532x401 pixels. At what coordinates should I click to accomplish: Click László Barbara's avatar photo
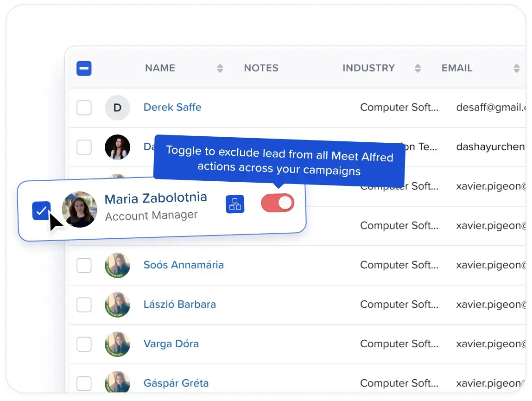[117, 305]
